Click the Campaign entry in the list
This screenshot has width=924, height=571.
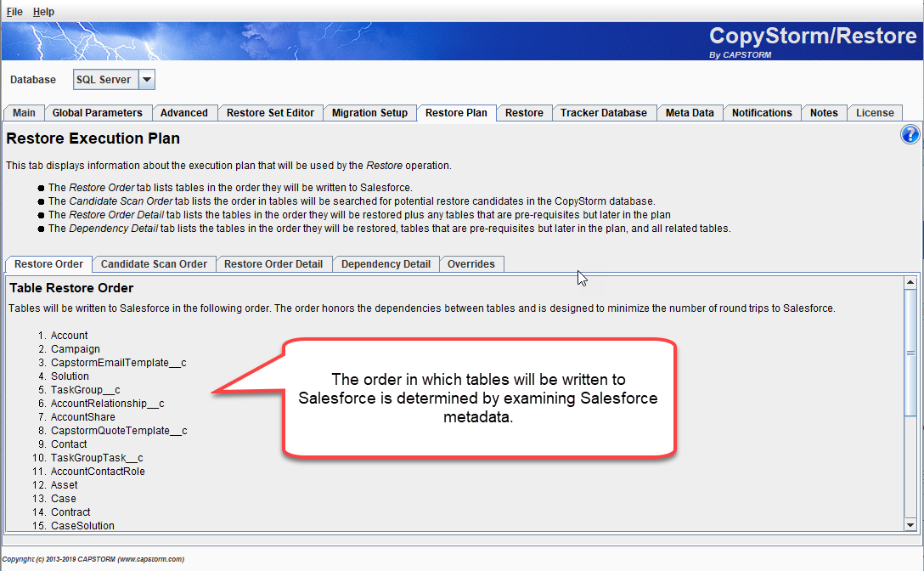[76, 349]
